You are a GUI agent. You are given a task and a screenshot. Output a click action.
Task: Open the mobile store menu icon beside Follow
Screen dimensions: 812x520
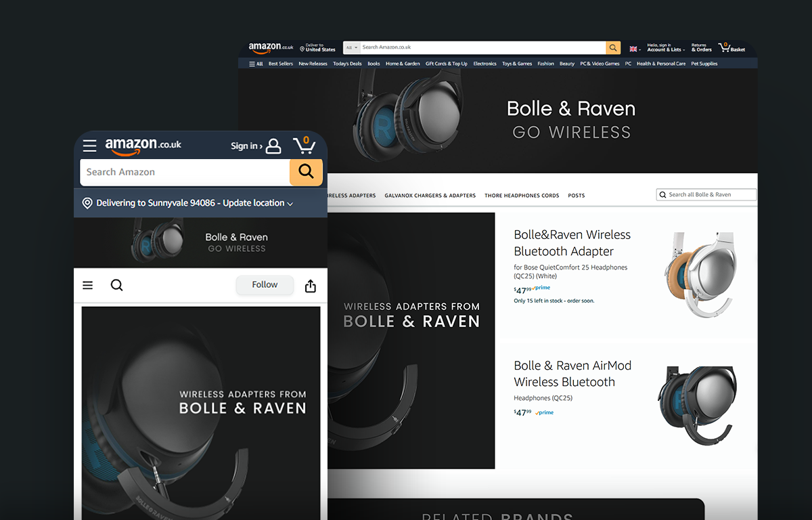click(x=88, y=286)
